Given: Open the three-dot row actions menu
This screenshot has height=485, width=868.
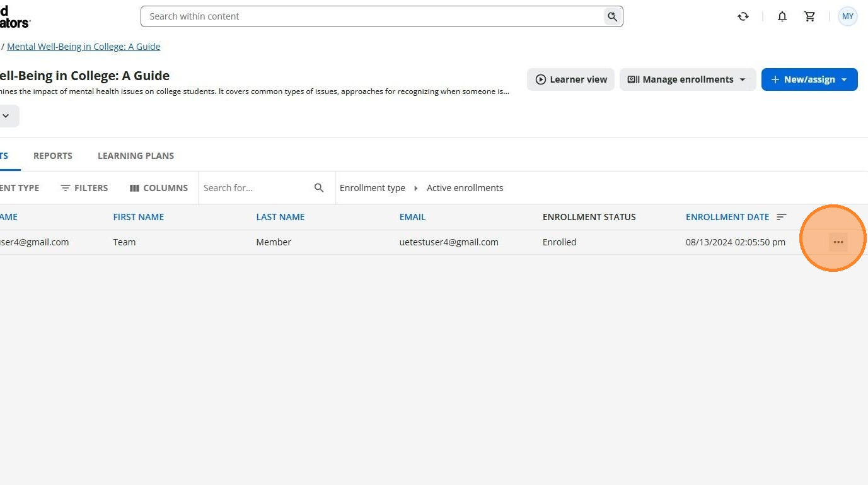Looking at the screenshot, I should pyautogui.click(x=838, y=242).
